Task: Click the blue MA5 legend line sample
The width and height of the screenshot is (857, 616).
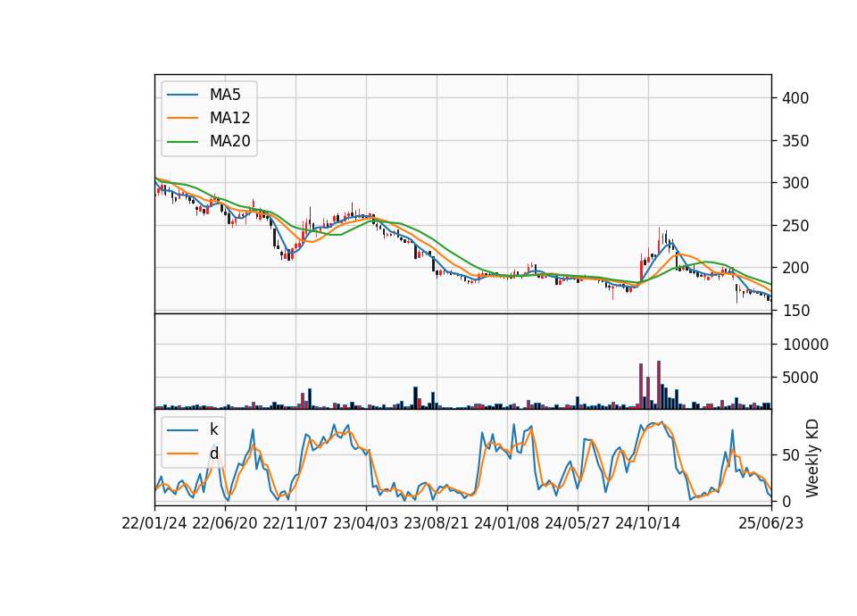Action: (x=182, y=96)
